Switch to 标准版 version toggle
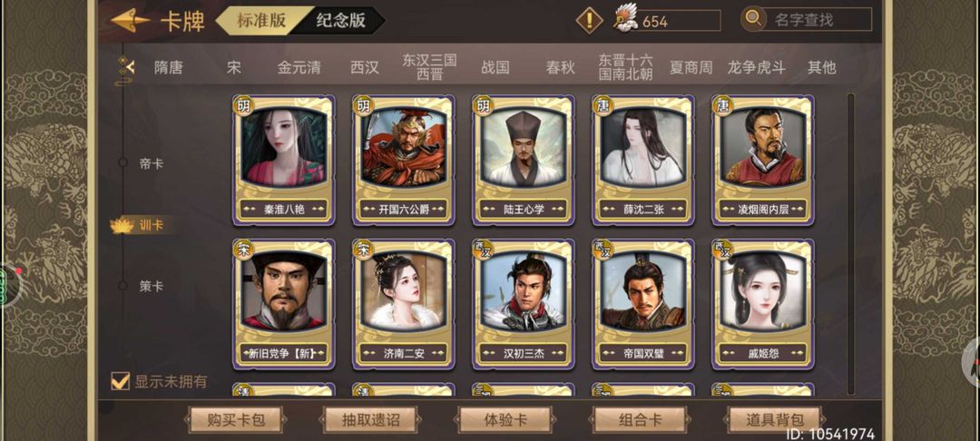This screenshot has height=441, width=980. 261,20
